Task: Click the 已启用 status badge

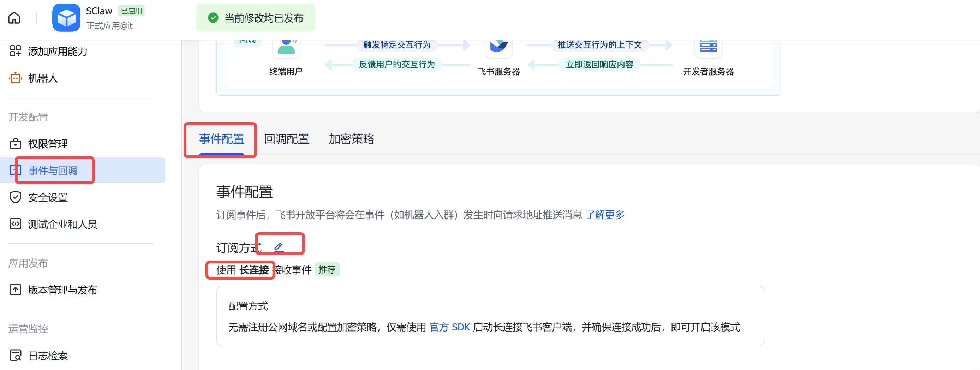Action: (131, 11)
